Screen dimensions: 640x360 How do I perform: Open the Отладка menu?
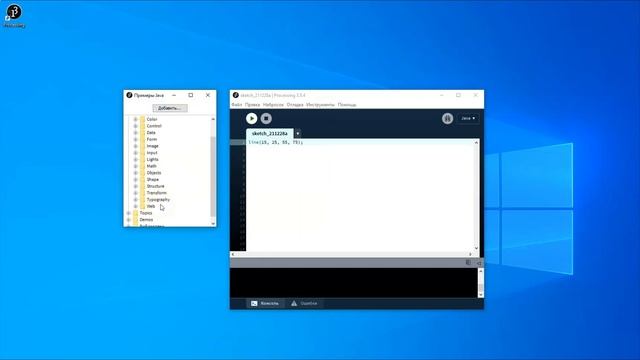(x=295, y=105)
